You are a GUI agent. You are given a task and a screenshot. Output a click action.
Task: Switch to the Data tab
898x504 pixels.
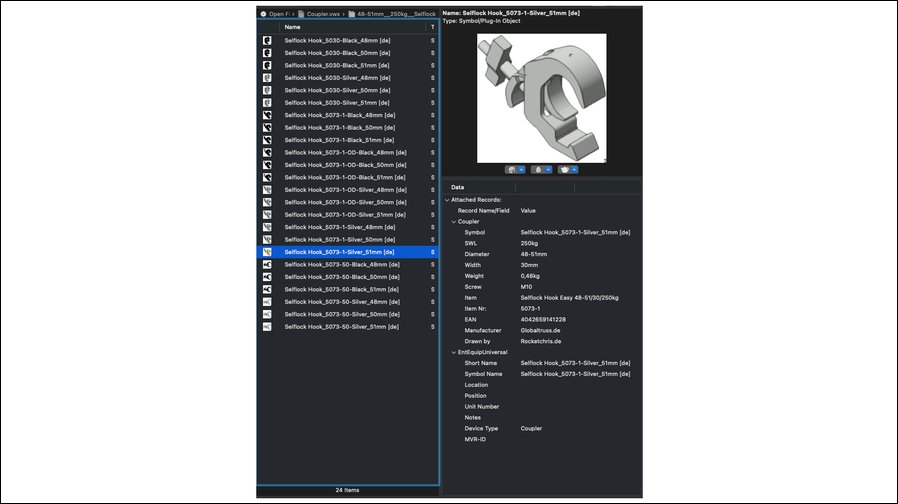tap(457, 187)
